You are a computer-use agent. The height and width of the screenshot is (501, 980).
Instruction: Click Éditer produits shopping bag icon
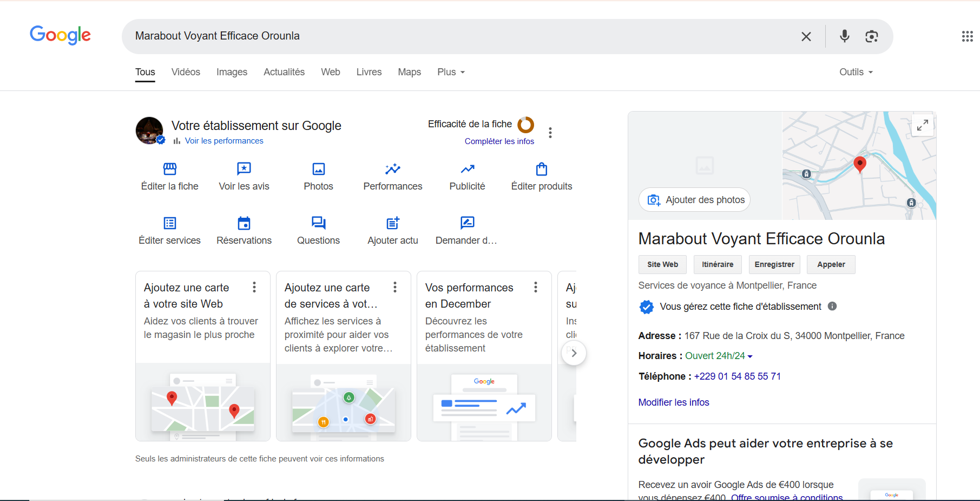click(x=541, y=169)
